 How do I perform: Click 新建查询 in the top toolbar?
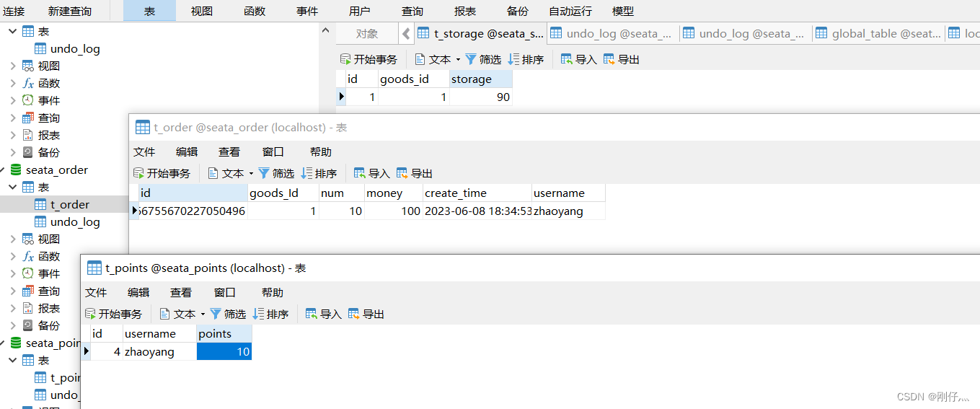(70, 11)
